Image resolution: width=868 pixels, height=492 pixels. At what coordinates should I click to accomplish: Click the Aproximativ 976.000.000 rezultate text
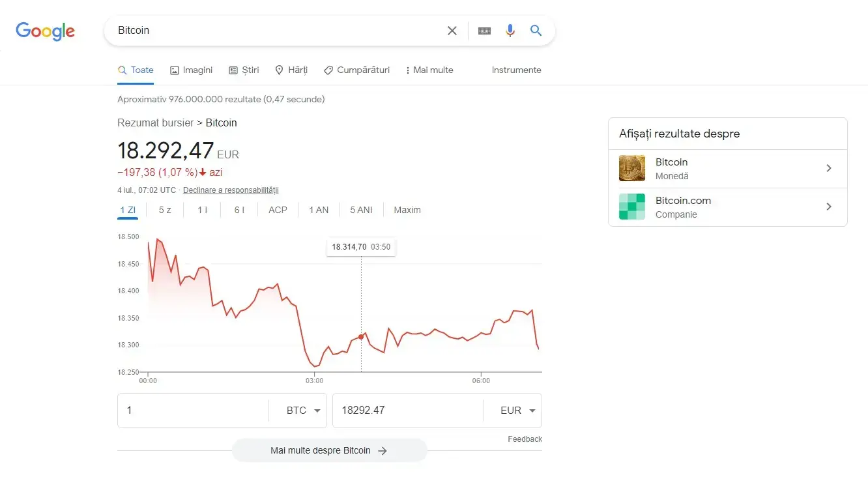[221, 99]
